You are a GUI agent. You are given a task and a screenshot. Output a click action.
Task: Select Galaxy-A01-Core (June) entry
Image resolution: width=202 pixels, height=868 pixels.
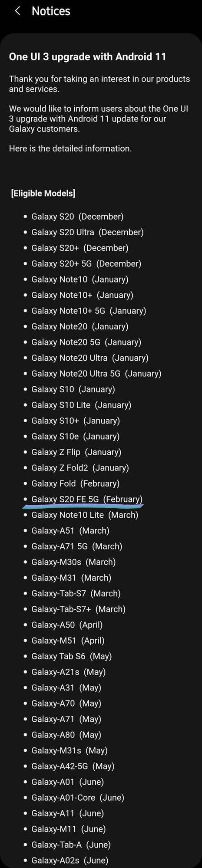pos(78,797)
